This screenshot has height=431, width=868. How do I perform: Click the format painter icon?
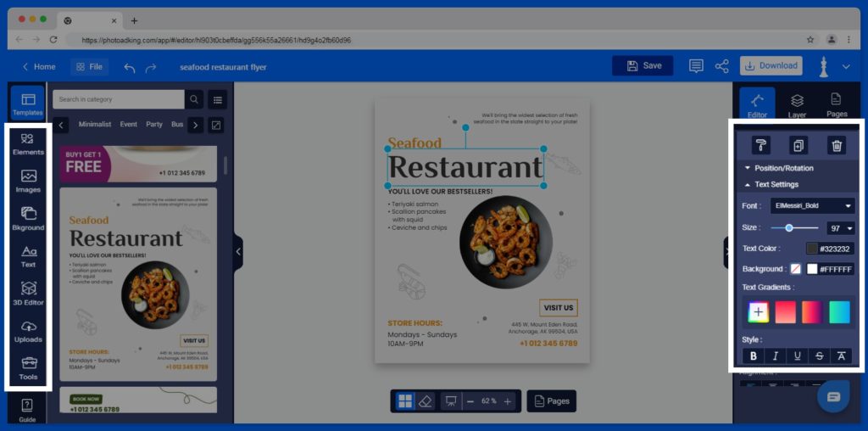(761, 145)
